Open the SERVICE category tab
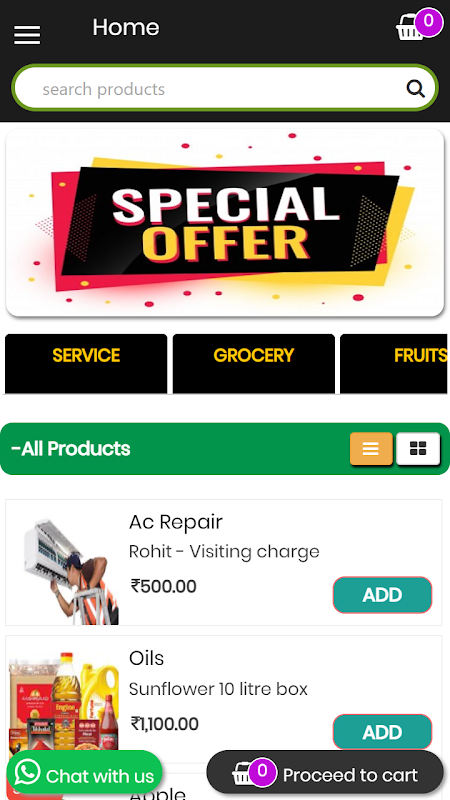The image size is (450, 800). point(86,363)
